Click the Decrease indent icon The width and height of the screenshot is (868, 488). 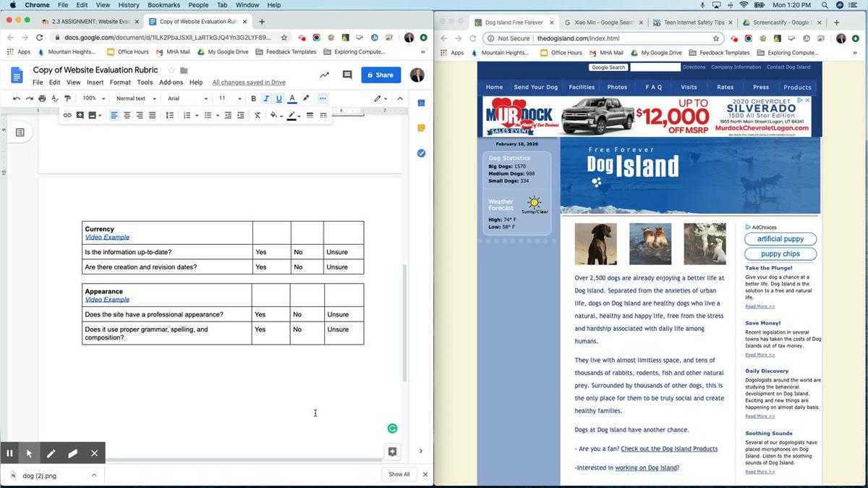(229, 115)
